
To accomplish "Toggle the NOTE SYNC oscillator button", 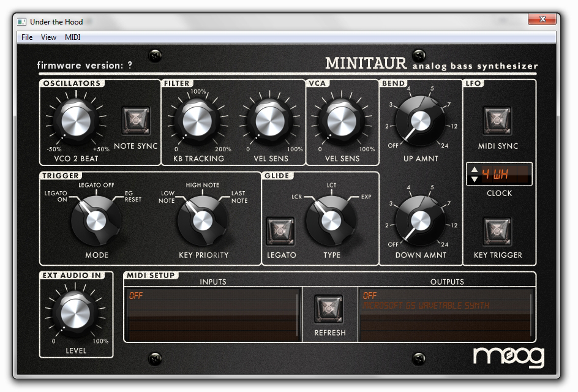I will pyautogui.click(x=136, y=121).
